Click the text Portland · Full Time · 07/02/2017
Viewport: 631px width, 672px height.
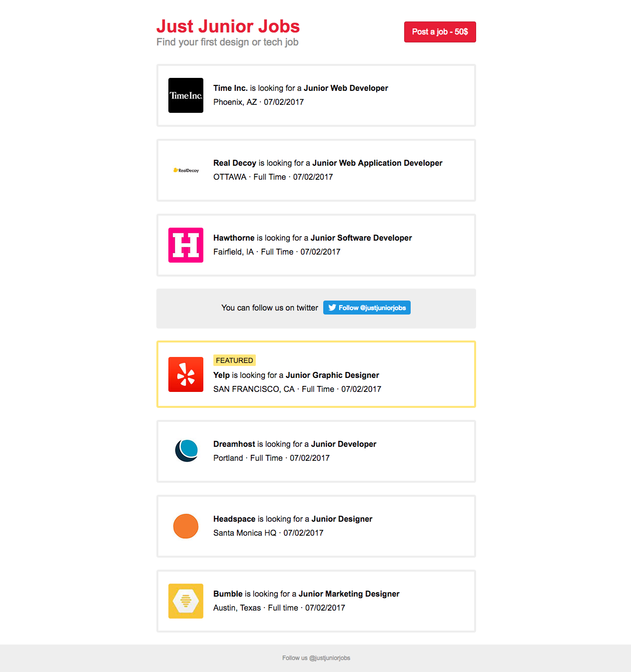(x=271, y=458)
